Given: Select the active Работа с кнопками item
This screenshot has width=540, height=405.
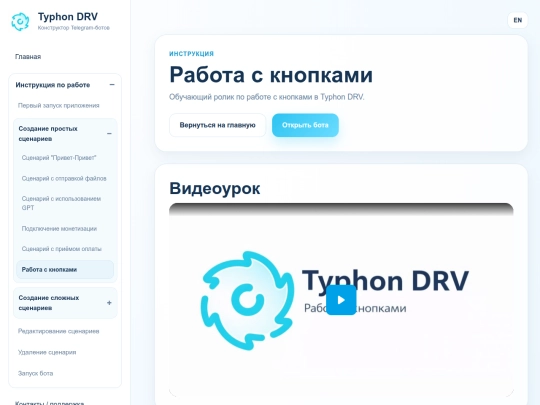Looking at the screenshot, I should coord(65,269).
